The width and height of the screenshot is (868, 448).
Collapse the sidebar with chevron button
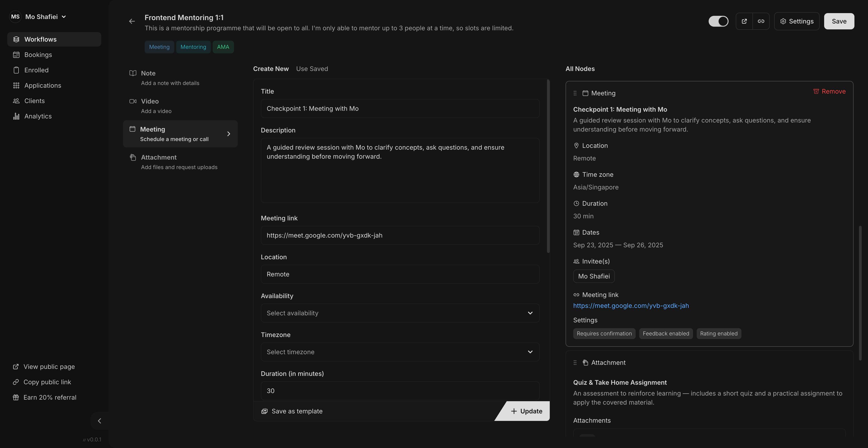[x=99, y=421]
